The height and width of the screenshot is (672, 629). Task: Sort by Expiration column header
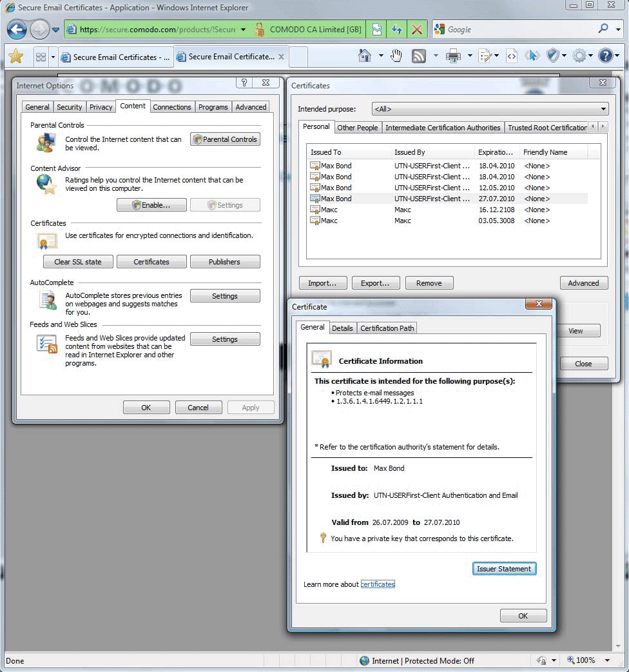pyautogui.click(x=496, y=152)
